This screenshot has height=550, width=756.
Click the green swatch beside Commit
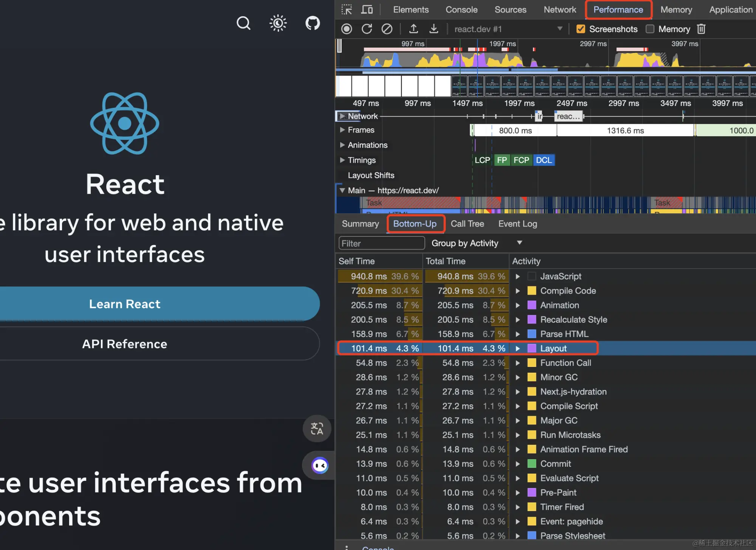point(532,463)
